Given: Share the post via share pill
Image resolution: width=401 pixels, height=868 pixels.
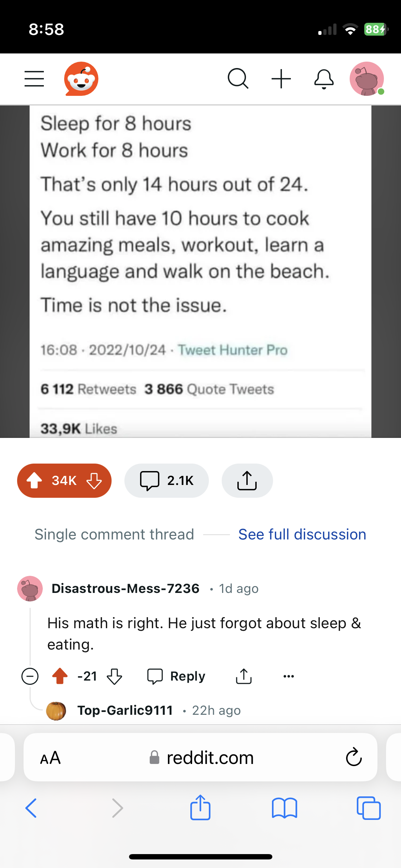Looking at the screenshot, I should tap(247, 480).
